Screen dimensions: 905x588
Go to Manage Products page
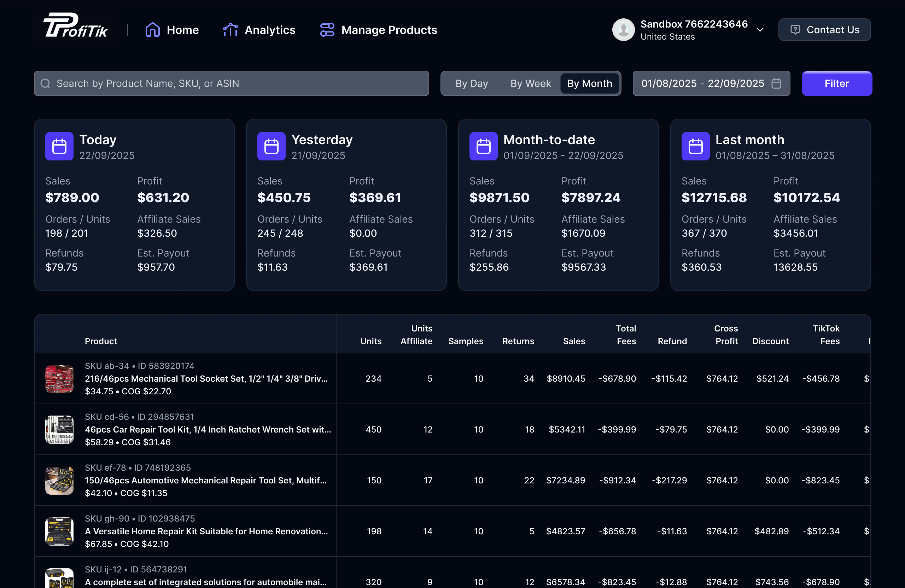[x=389, y=30]
